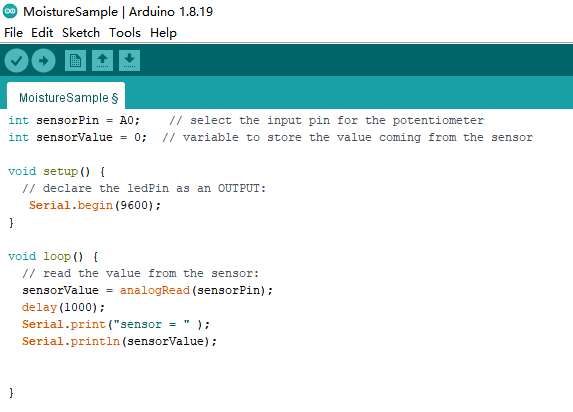Image resolution: width=573 pixels, height=412 pixels.
Task: Open the Sketch menu
Action: coord(81,33)
